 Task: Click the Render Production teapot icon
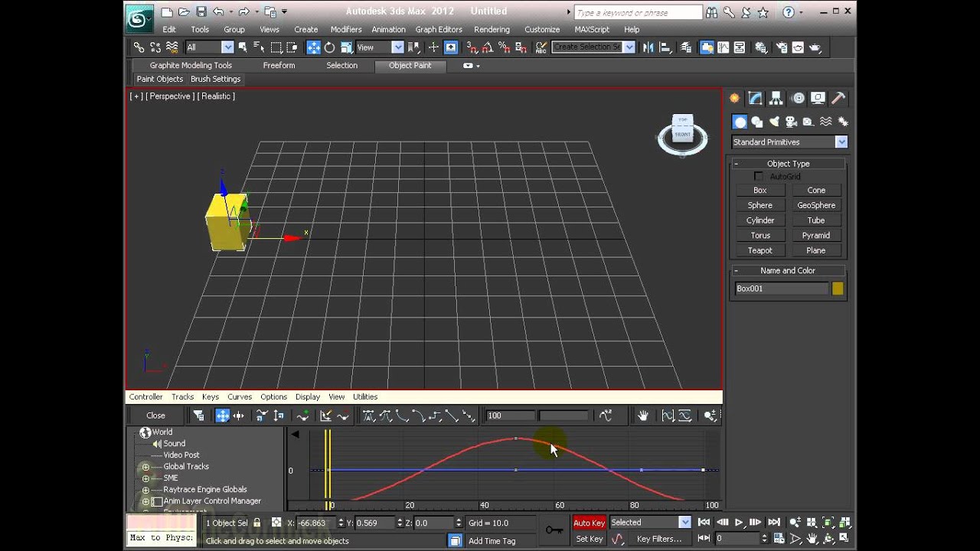tap(815, 47)
